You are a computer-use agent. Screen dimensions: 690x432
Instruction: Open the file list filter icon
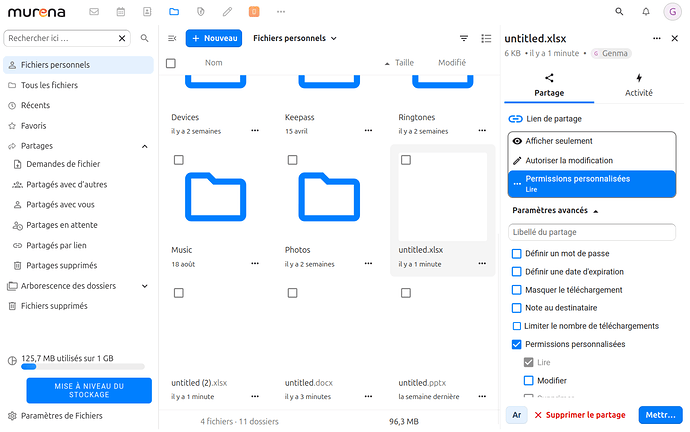[x=464, y=39]
